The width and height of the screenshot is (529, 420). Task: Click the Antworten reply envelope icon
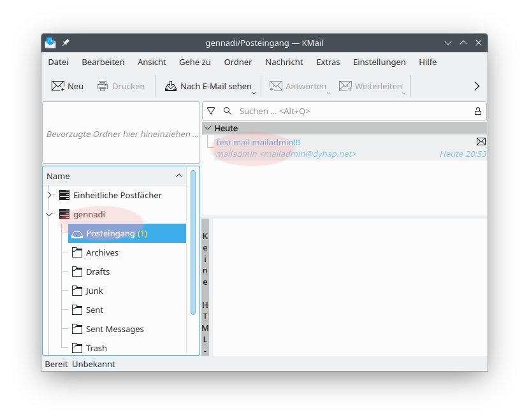(275, 86)
